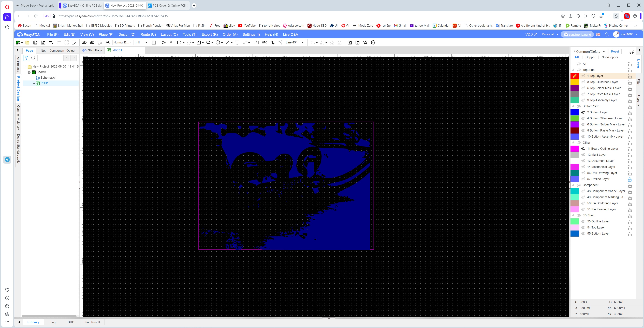This screenshot has width=644, height=328.
Task: Expand Schematic1 tree node
Action: point(33,78)
